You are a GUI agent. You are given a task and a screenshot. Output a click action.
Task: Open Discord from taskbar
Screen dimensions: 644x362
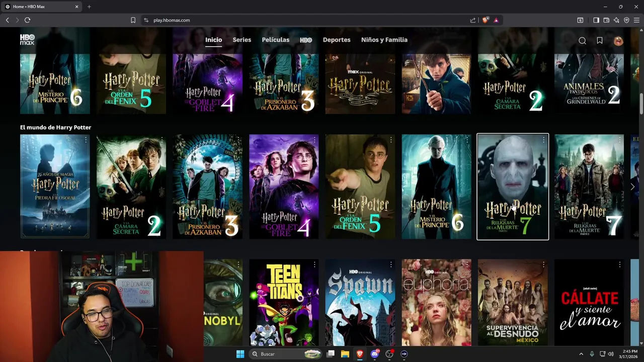[x=374, y=354]
